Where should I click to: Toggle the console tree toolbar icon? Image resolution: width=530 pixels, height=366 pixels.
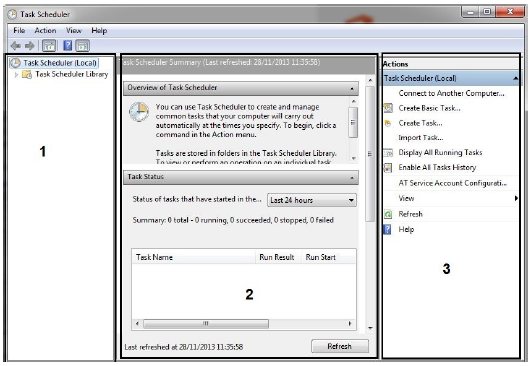pos(49,46)
